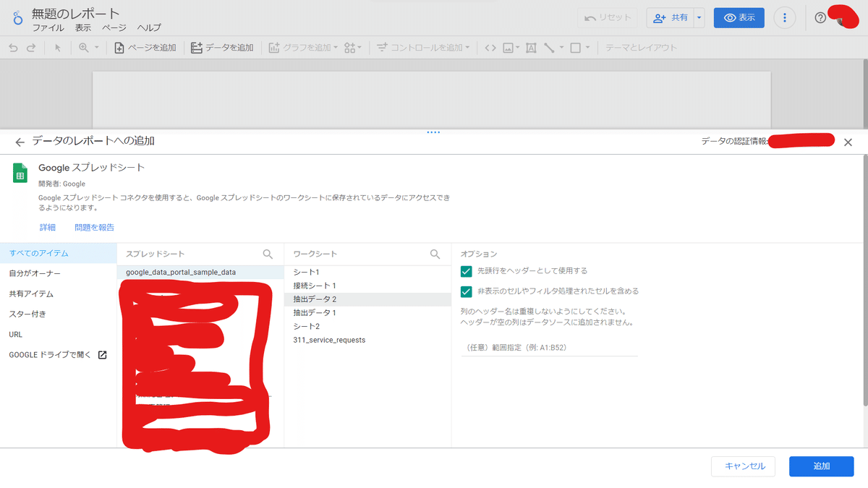This screenshot has width=868, height=488.
Task: Open the 問題を報告 link
Action: click(94, 227)
